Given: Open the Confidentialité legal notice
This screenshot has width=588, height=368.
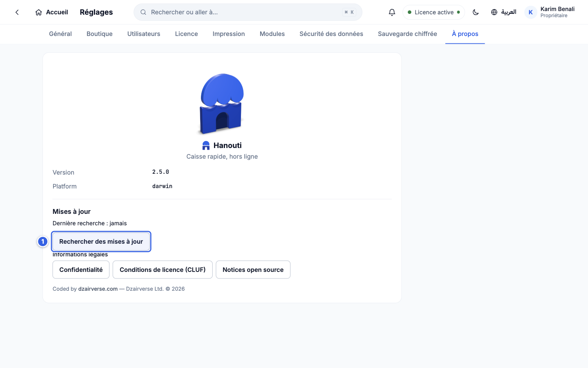Looking at the screenshot, I should (x=81, y=270).
